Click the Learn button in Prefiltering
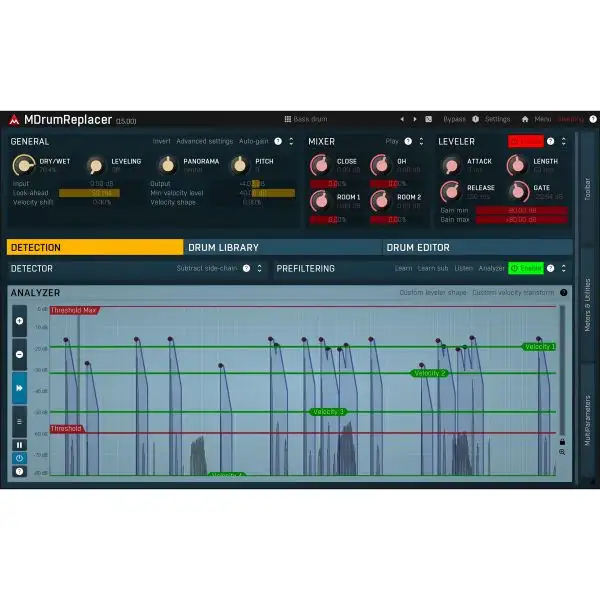 click(403, 268)
